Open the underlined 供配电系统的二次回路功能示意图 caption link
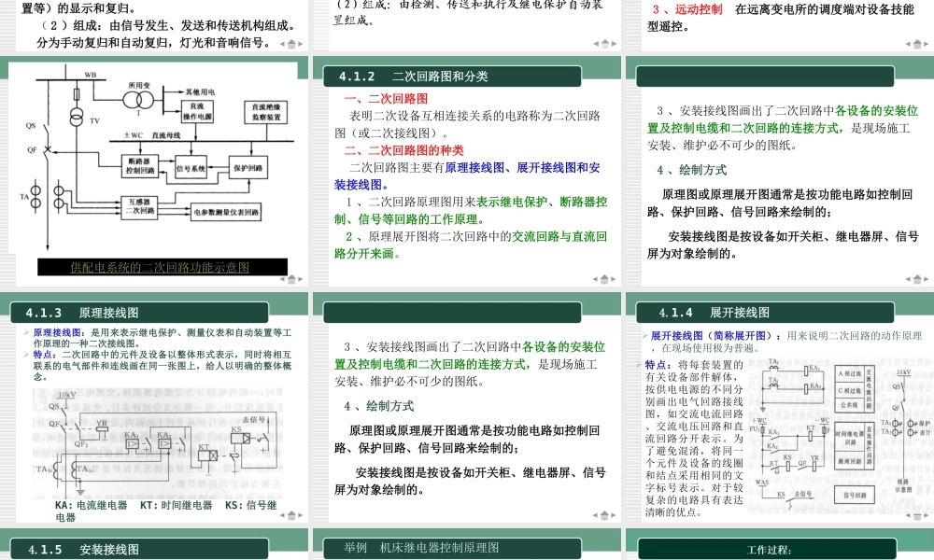 (160, 268)
